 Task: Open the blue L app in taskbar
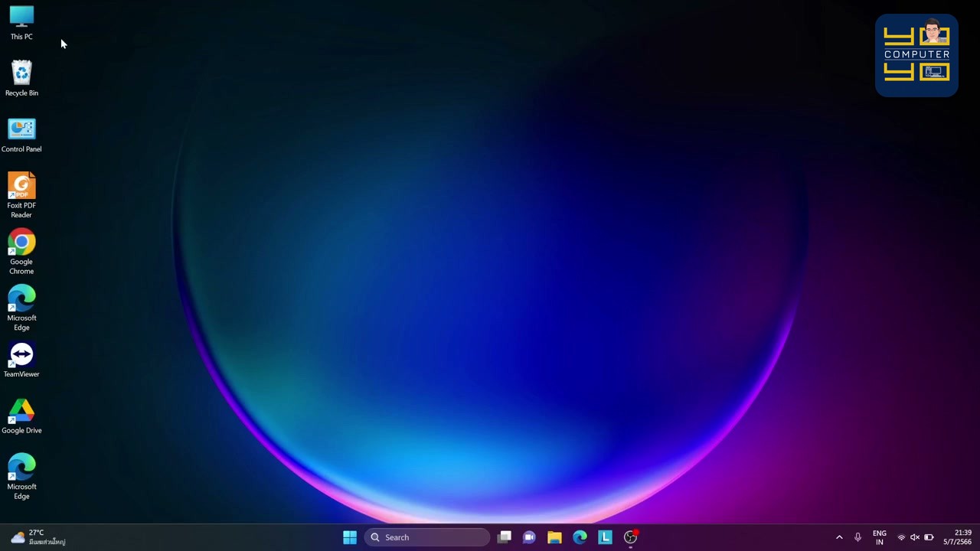pos(605,537)
